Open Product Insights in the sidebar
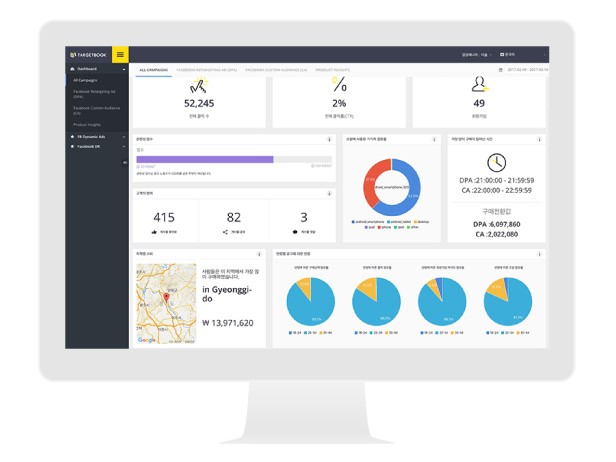Screen dimensions: 616x462 click(x=86, y=124)
